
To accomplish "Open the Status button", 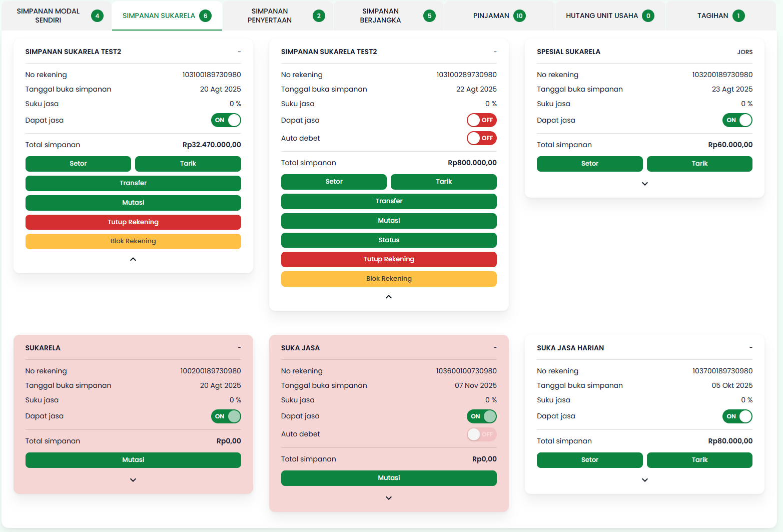I will pos(389,240).
